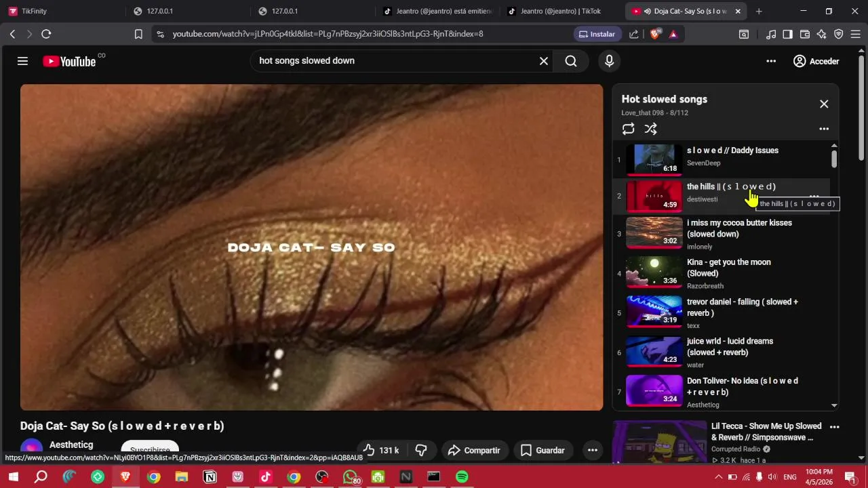Switch to the first 127.0.0.1 tab
Screen dimensions: 868x488
coord(186,12)
